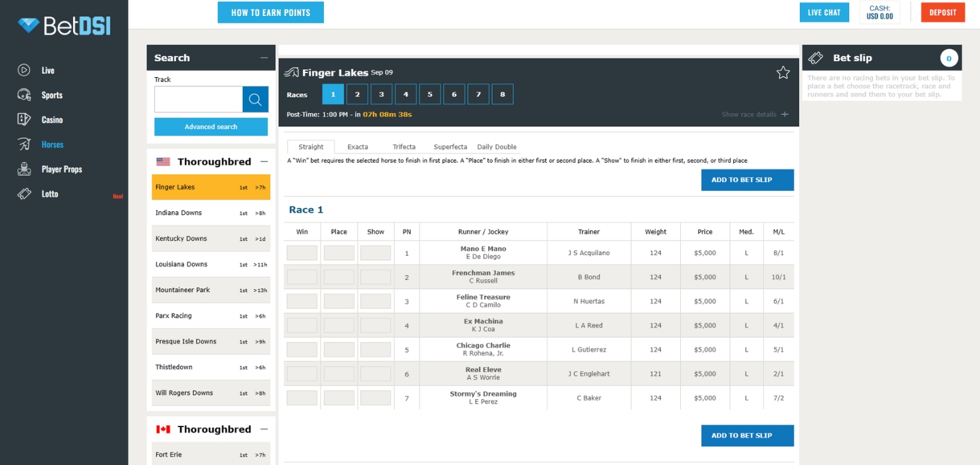
Task: Click the lower Add To Bet Slip button
Action: coord(747,436)
